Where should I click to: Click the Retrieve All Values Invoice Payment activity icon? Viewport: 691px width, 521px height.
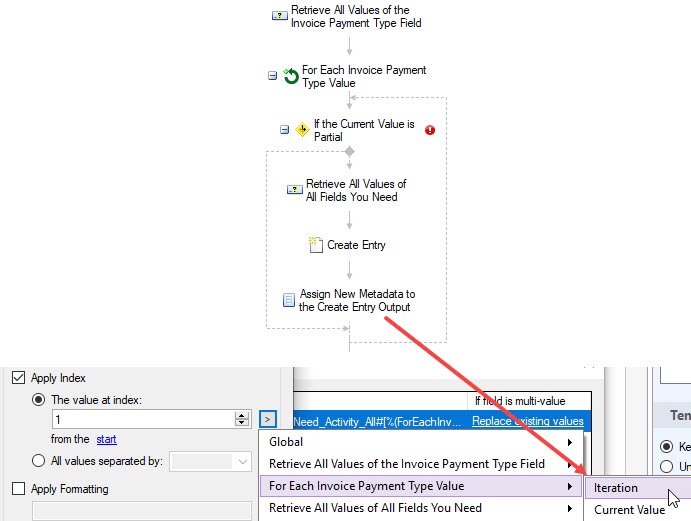coord(279,16)
